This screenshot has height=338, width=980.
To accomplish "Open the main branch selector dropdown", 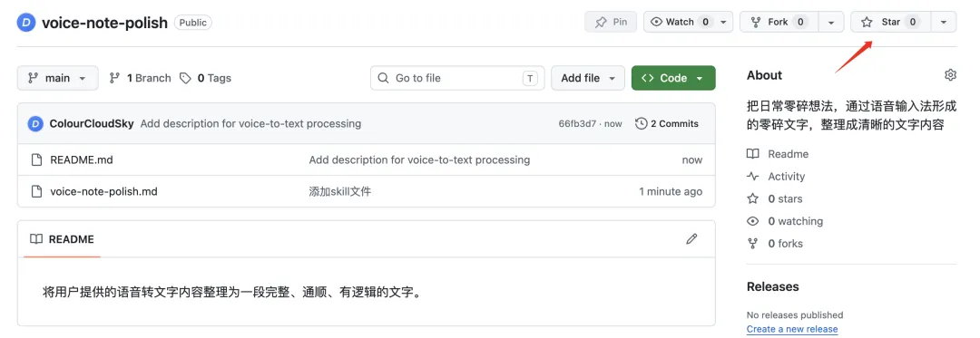I will 57,78.
